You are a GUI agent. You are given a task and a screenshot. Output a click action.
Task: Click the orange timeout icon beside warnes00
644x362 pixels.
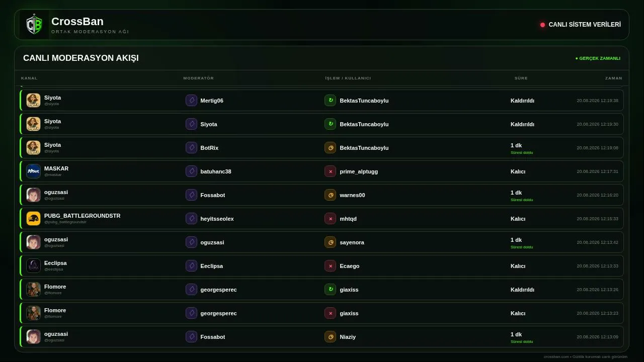pos(330,195)
